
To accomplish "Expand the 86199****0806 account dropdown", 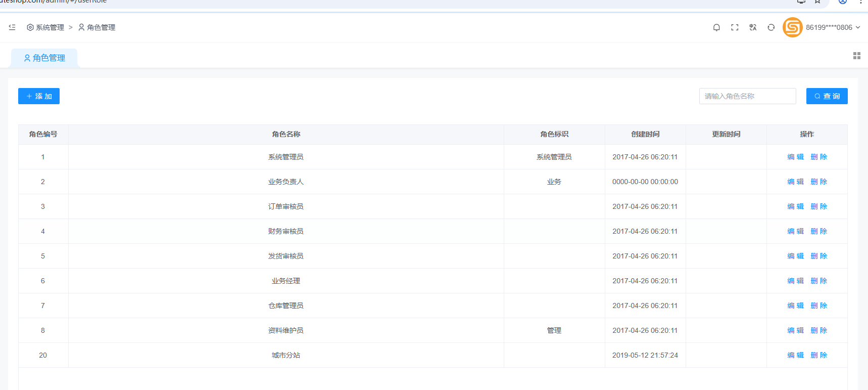I will [833, 27].
